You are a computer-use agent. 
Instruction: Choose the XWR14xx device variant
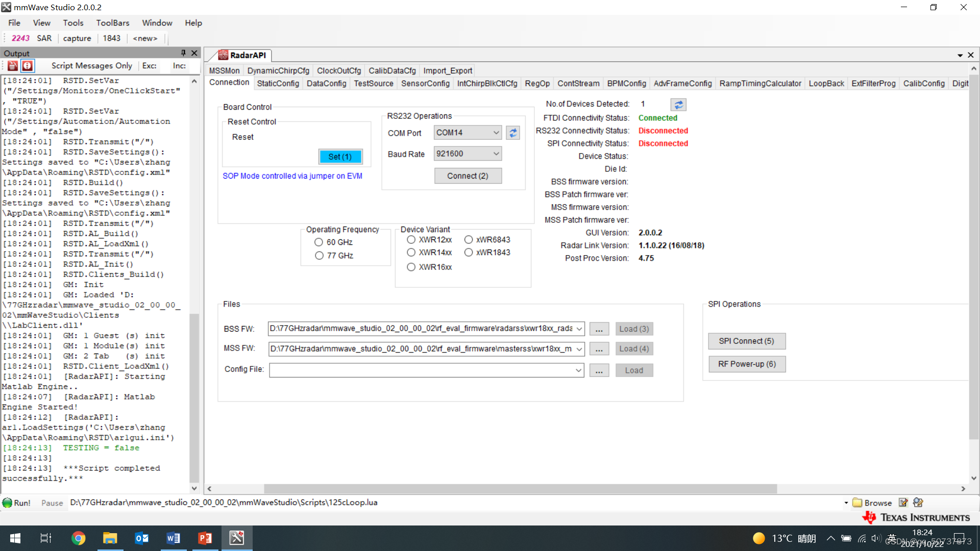[411, 253]
